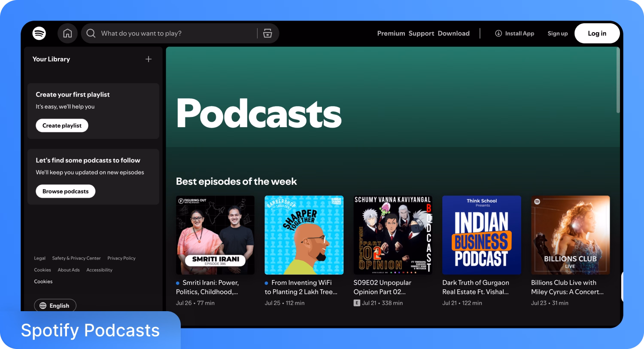644x349 pixels.
Task: Click the white Cookies link above English
Action: point(43,282)
